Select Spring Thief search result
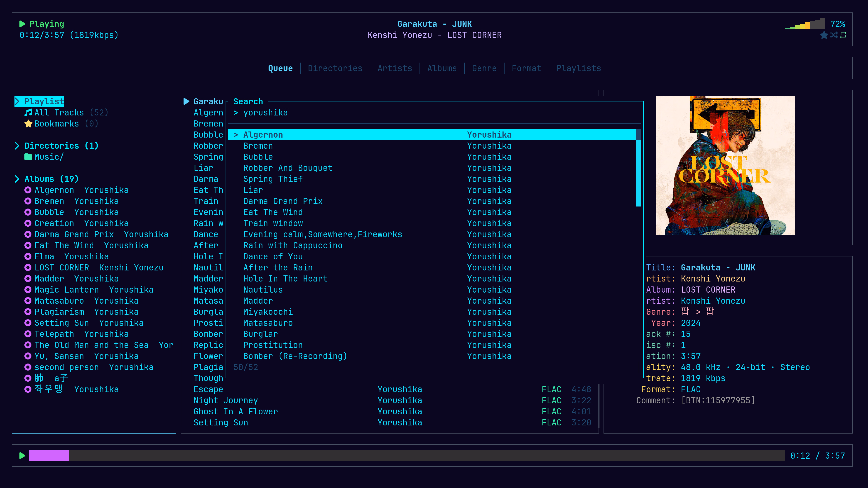Image resolution: width=868 pixels, height=488 pixels. tap(432, 179)
